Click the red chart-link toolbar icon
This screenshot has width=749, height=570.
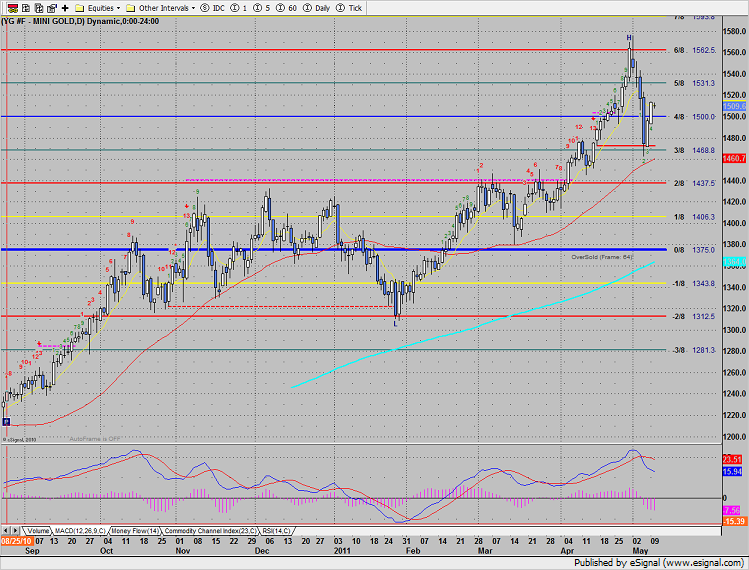pos(13,8)
